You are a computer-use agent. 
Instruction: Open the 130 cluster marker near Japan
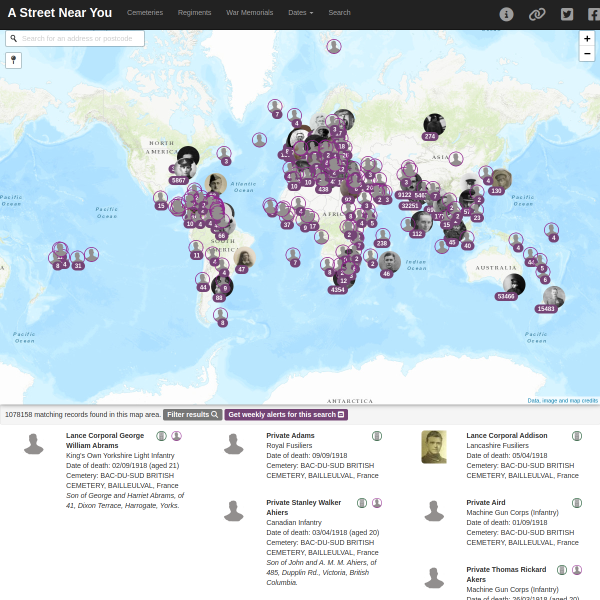click(x=496, y=191)
